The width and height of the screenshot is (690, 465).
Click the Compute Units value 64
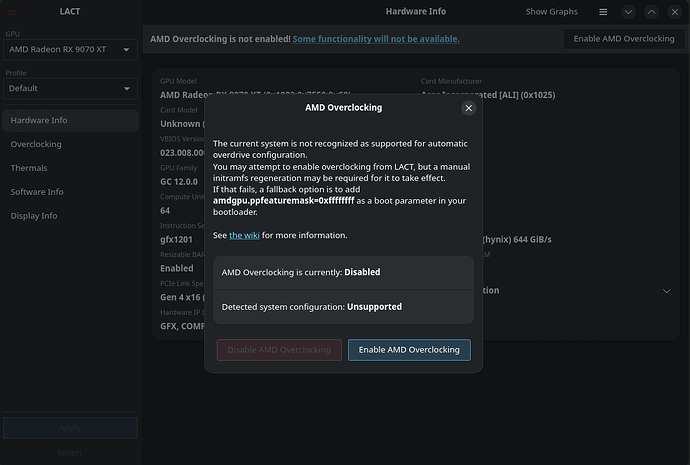click(165, 211)
